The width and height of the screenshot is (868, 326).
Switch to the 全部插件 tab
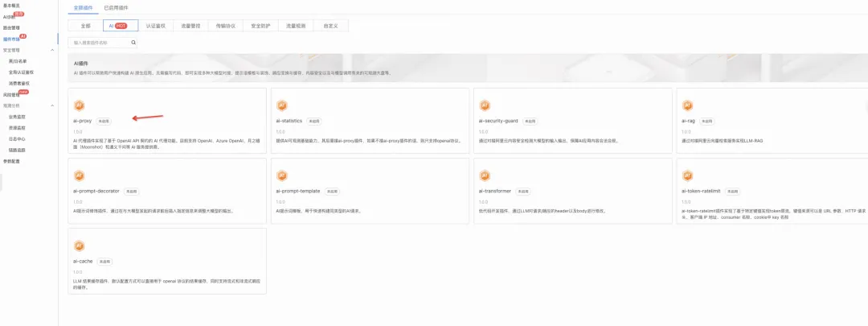[83, 8]
